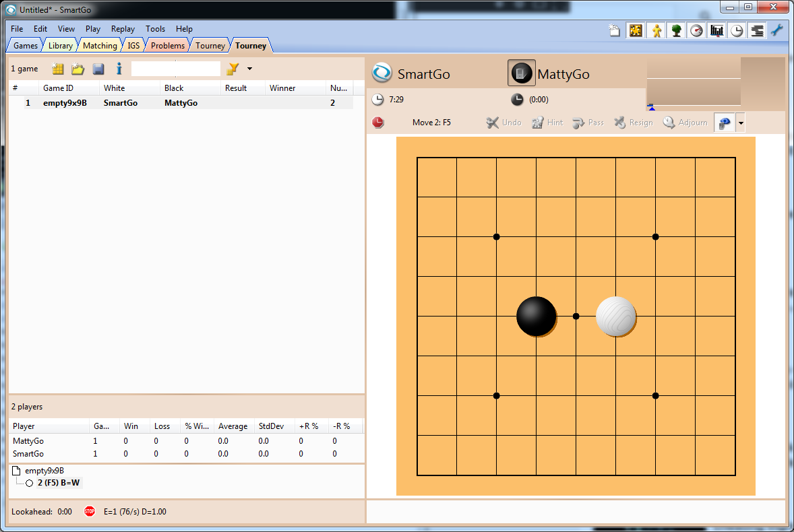The height and width of the screenshot is (532, 794).
Task: Click the stacked lines list icon
Action: click(757, 31)
